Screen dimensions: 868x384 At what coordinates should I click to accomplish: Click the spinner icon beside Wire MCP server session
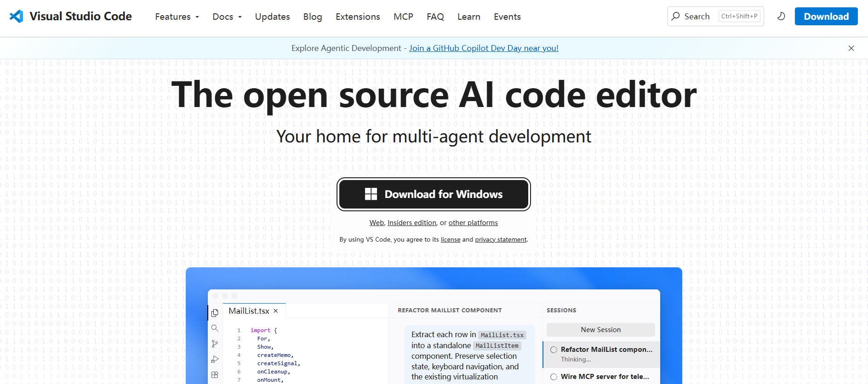(554, 377)
